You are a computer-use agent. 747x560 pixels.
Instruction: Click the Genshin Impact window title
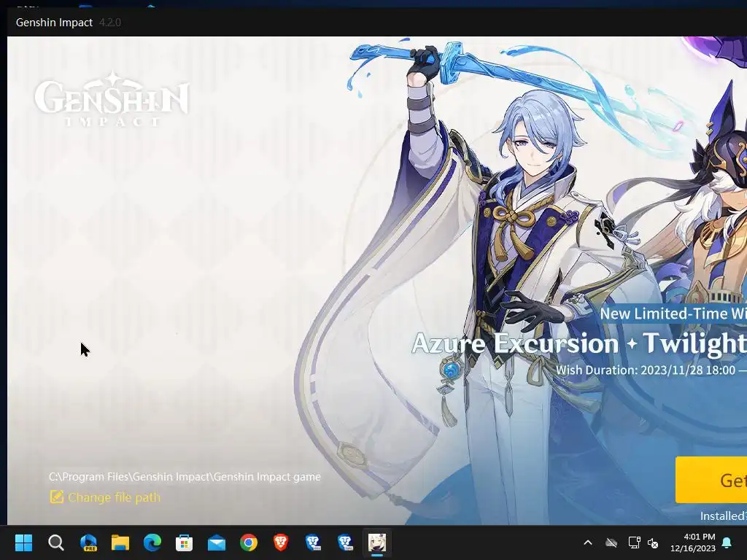pyautogui.click(x=54, y=23)
